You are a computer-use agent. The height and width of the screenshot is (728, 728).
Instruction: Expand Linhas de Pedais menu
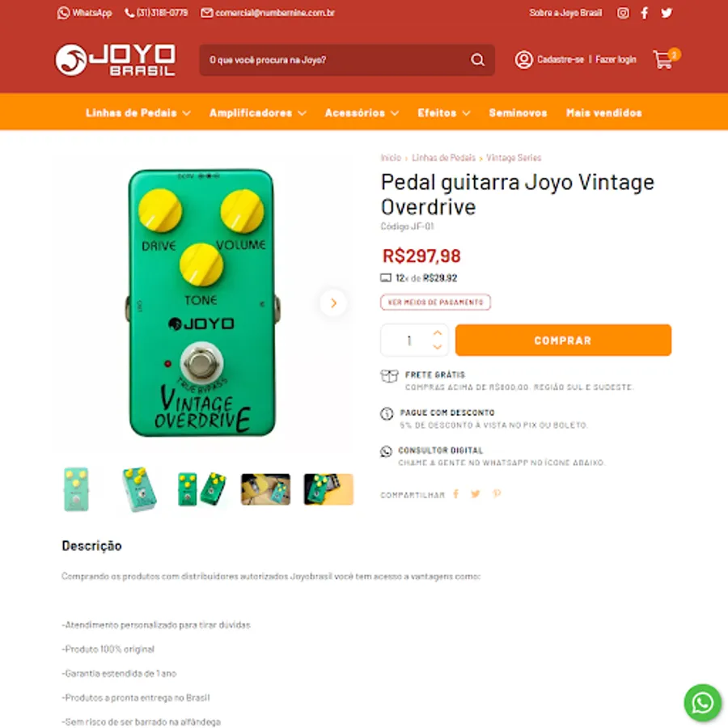(x=138, y=112)
